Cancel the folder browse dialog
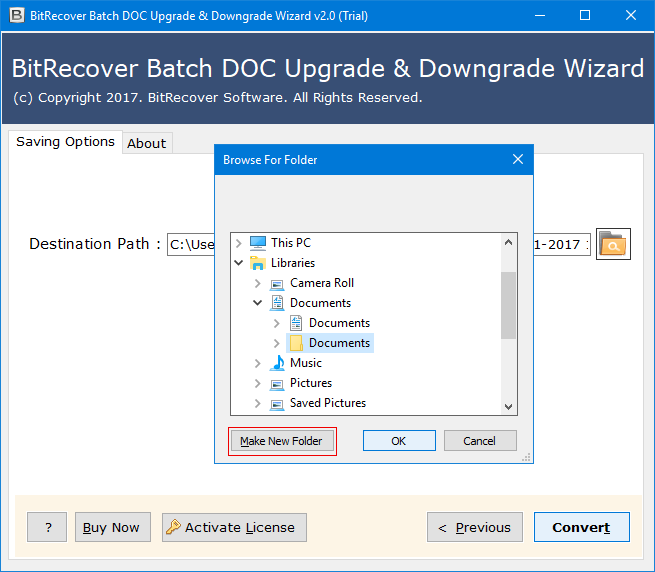The width and height of the screenshot is (655, 572). tap(480, 441)
